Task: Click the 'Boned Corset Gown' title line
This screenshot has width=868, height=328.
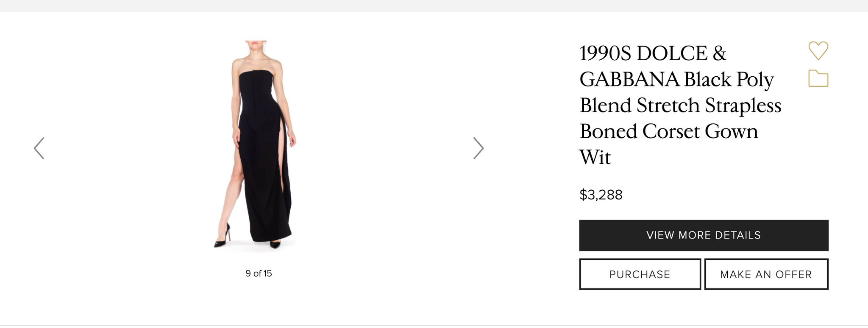Action: pyautogui.click(x=669, y=131)
